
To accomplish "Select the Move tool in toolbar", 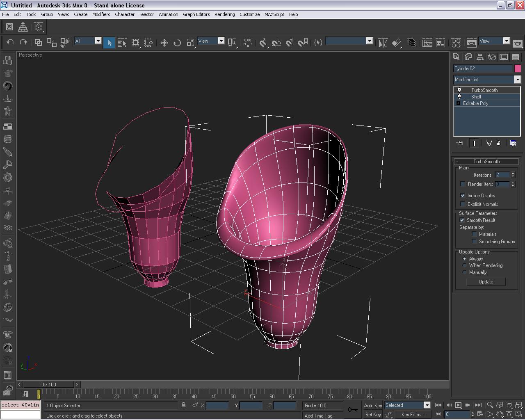I will point(164,43).
